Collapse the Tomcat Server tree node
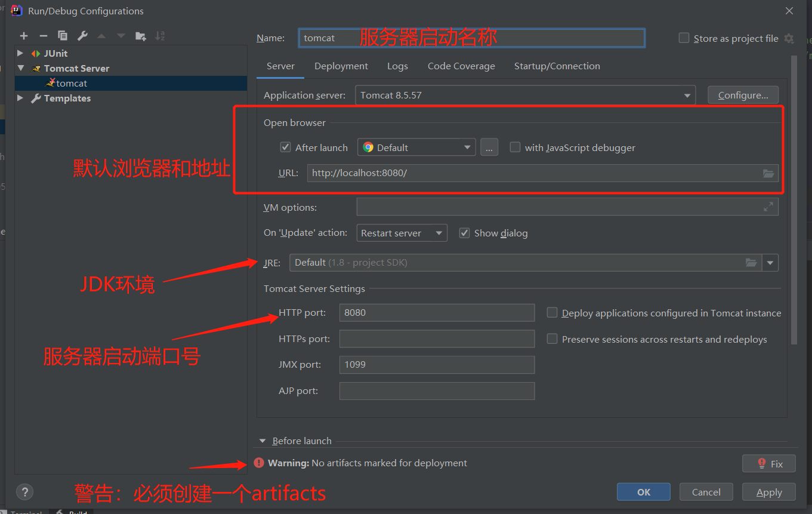The height and width of the screenshot is (514, 812). 20,69
